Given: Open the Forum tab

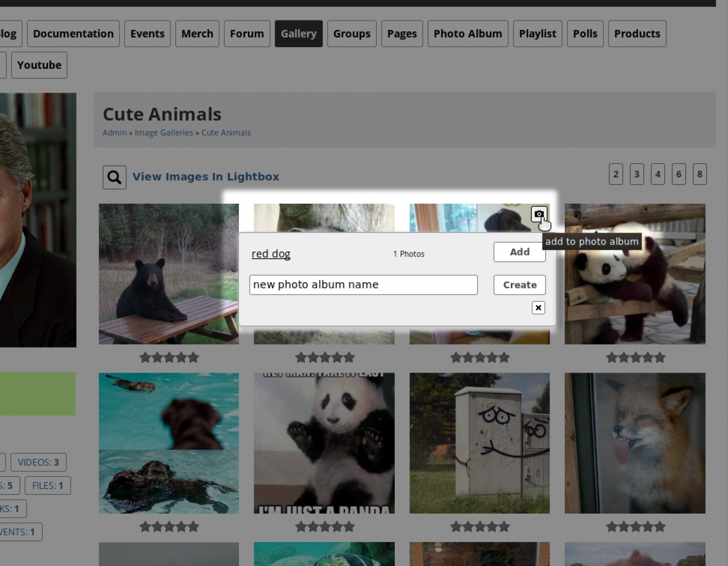Looking at the screenshot, I should coord(247,34).
